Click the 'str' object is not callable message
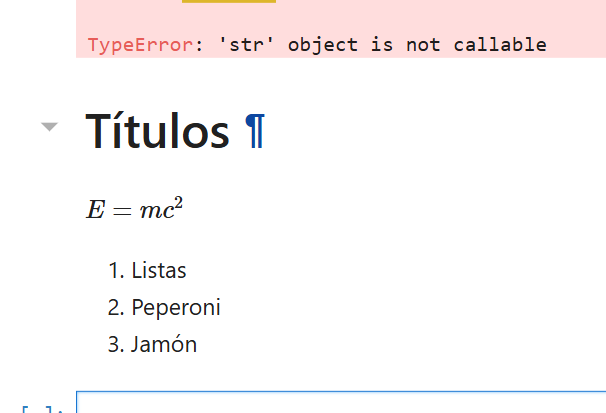Viewport: 606px width, 413px height. click(x=381, y=45)
